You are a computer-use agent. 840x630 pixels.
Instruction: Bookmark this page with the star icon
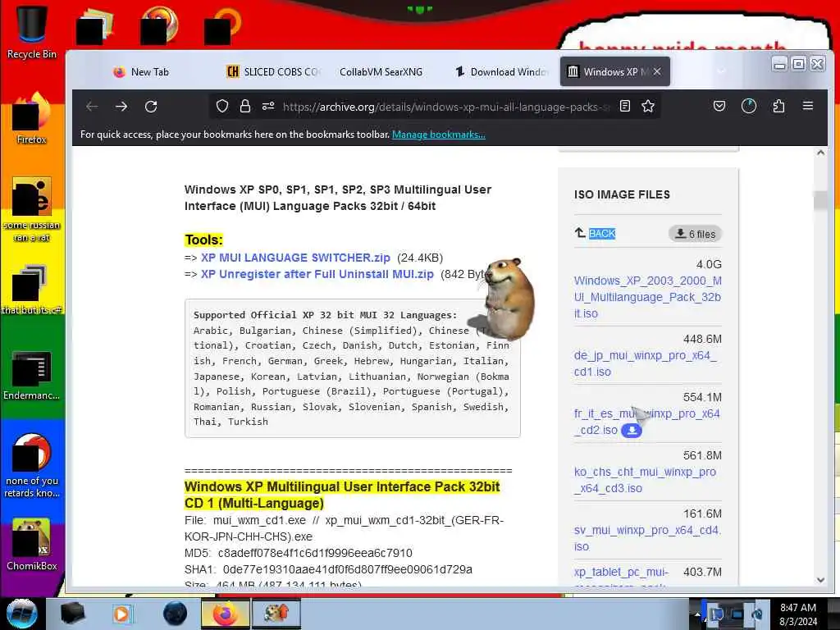648,106
